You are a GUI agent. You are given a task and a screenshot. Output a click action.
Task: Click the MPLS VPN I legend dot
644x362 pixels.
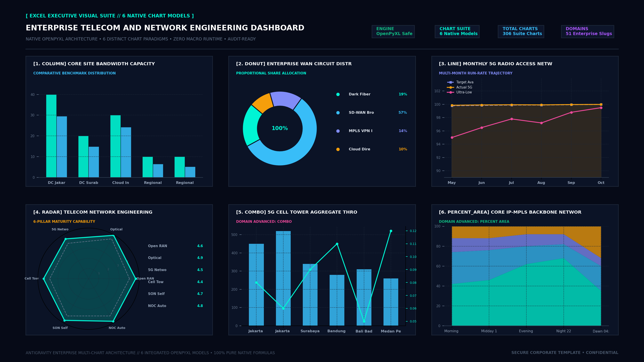point(338,131)
